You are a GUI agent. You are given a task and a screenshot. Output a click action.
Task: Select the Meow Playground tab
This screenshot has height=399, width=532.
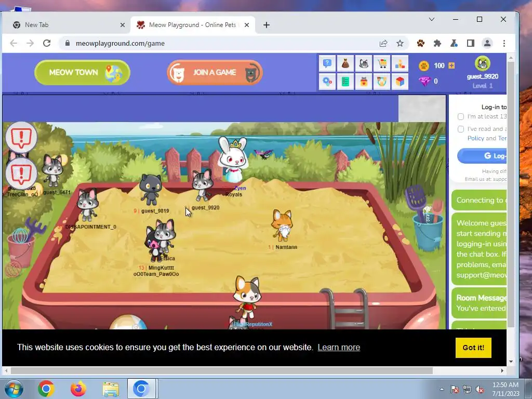click(x=192, y=25)
